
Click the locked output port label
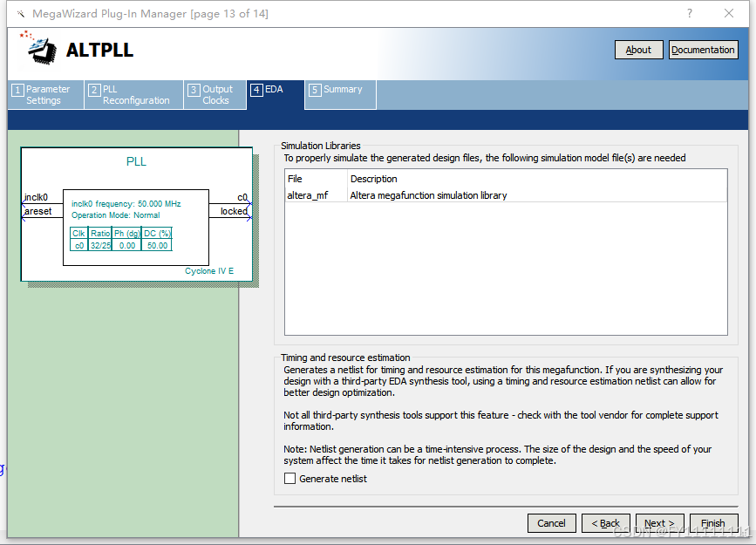pos(234,211)
